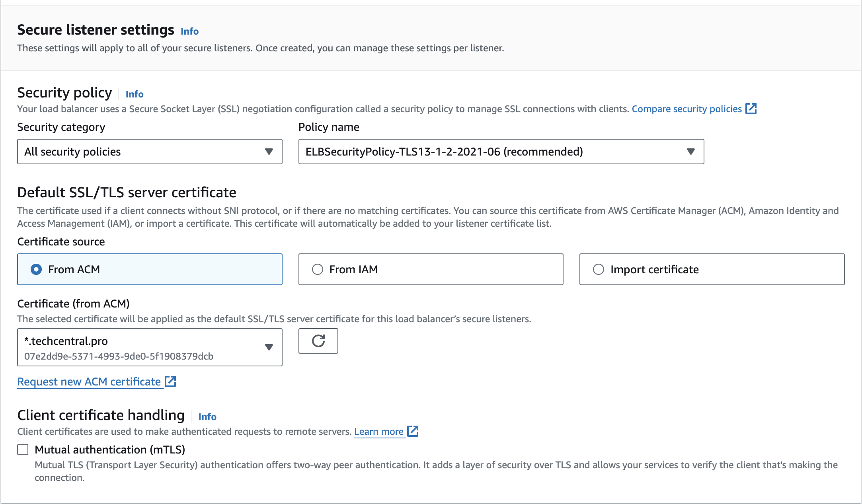Click the Policy name dropdown arrow
Screen dimensions: 862x504
pyautogui.click(x=690, y=152)
